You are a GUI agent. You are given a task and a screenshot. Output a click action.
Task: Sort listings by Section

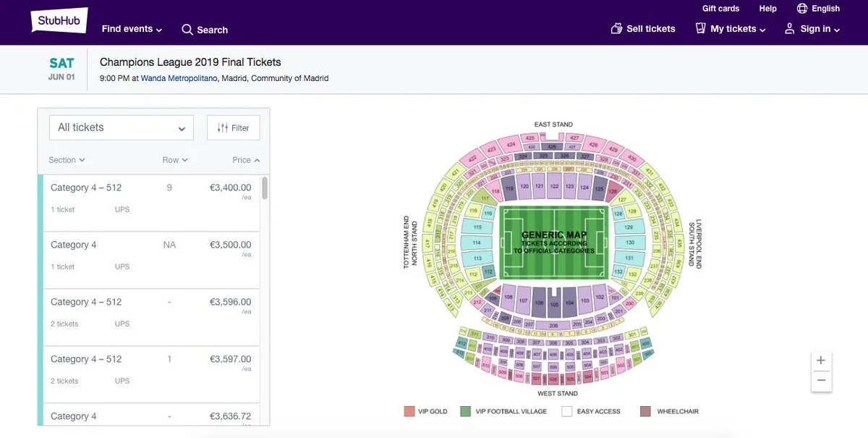tap(67, 160)
